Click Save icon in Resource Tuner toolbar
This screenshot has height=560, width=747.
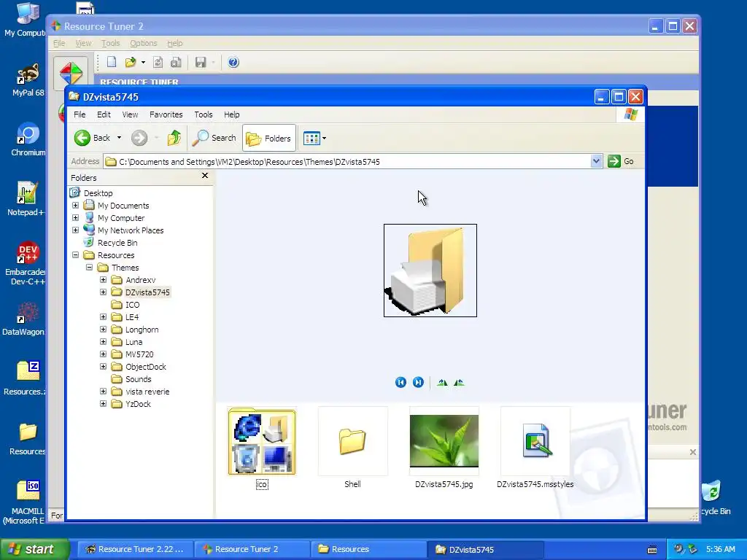pos(201,62)
